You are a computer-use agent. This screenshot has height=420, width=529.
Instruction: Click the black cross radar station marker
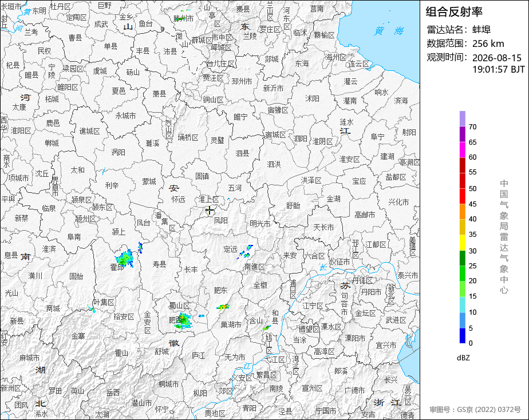(x=210, y=211)
